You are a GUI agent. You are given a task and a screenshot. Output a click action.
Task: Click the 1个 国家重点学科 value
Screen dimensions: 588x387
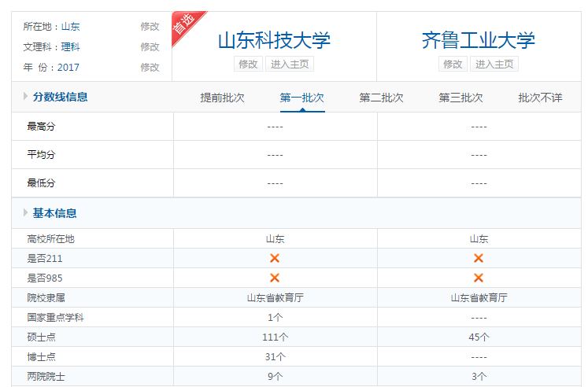point(276,318)
